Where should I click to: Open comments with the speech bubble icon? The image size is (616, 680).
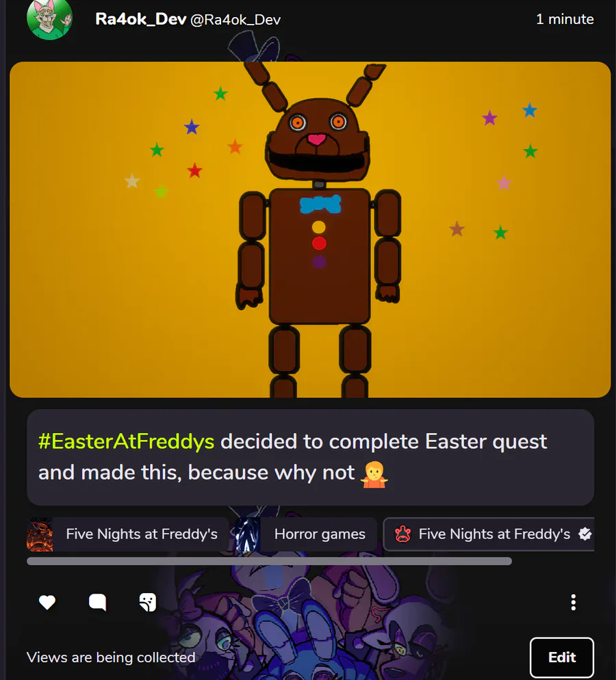(x=98, y=602)
